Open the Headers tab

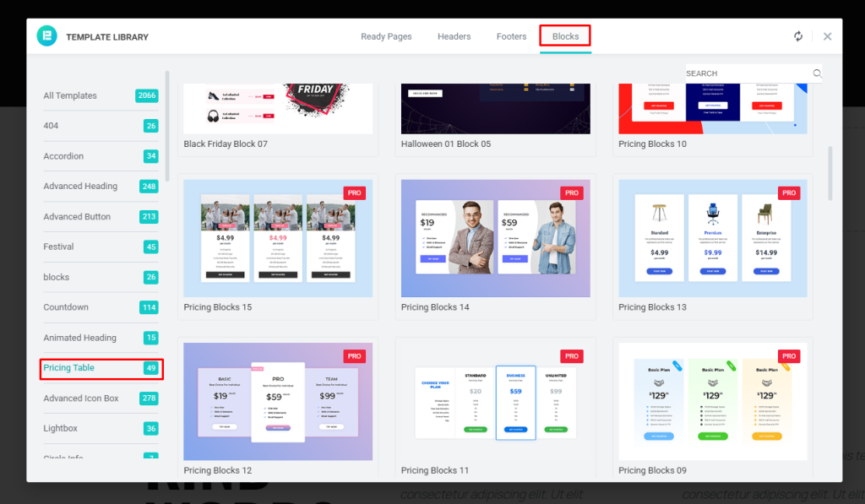454,36
